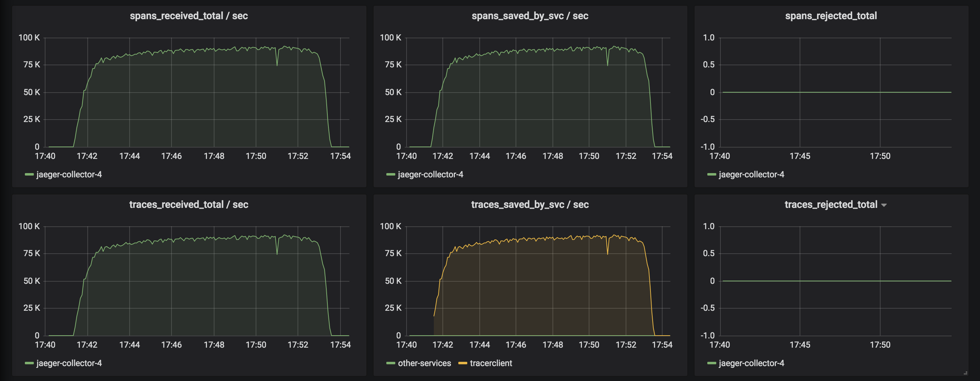This screenshot has width=980, height=381.
Task: Click the flat zero line in spans_rejected_total
Action: 837,92
